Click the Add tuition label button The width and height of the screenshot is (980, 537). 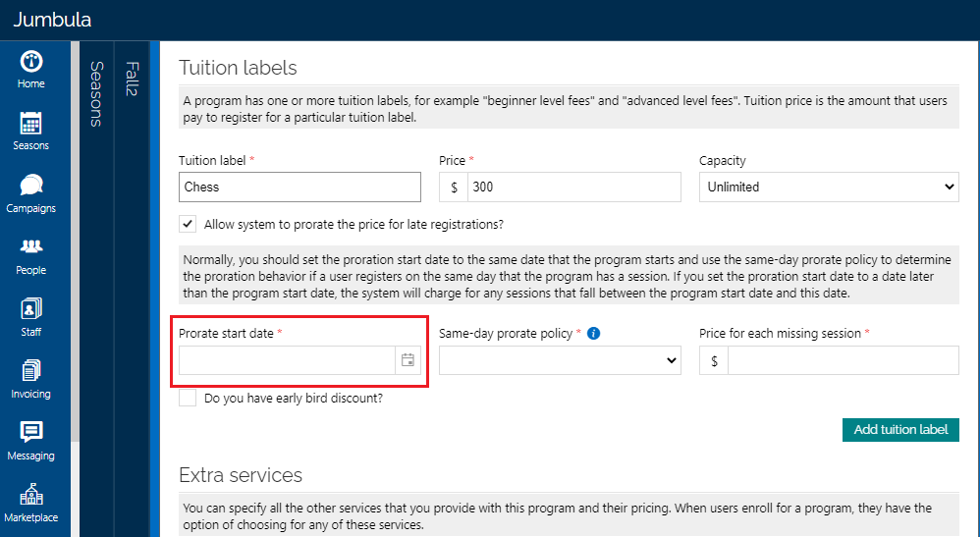(900, 429)
